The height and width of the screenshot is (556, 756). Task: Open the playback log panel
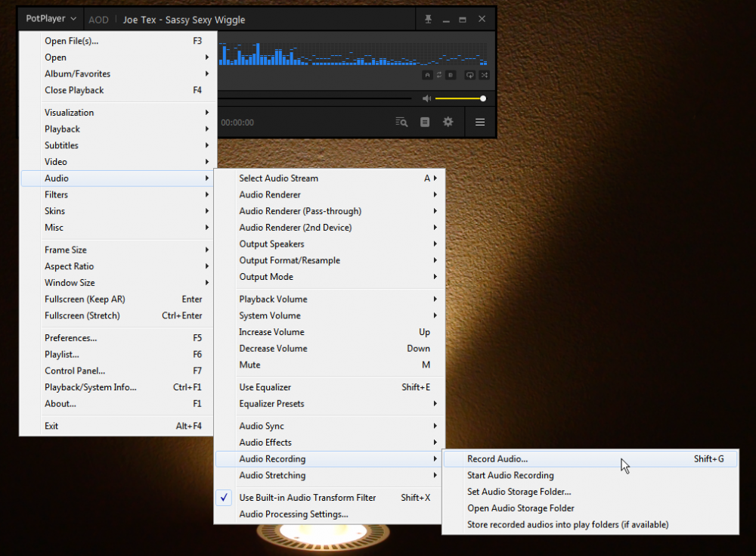pyautogui.click(x=425, y=122)
